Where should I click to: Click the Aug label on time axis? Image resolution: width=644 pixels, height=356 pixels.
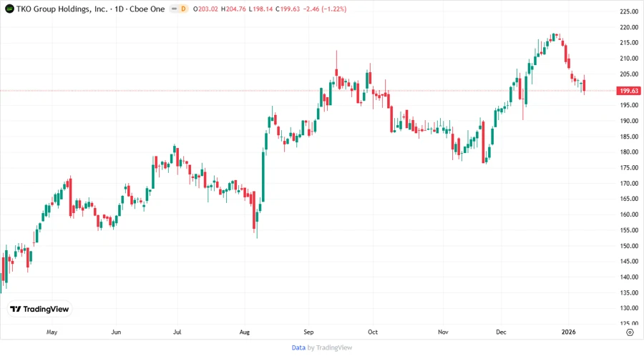tap(245, 332)
